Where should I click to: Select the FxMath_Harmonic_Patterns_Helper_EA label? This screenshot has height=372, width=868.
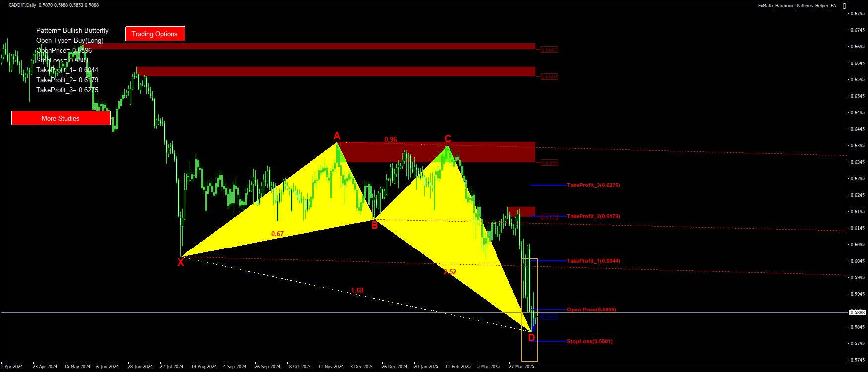(x=797, y=6)
